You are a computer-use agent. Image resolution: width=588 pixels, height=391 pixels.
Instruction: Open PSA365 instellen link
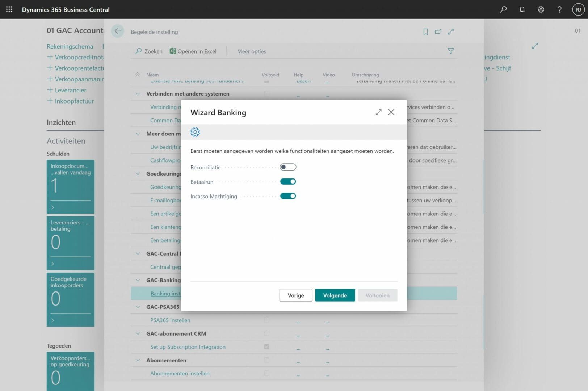[170, 320]
